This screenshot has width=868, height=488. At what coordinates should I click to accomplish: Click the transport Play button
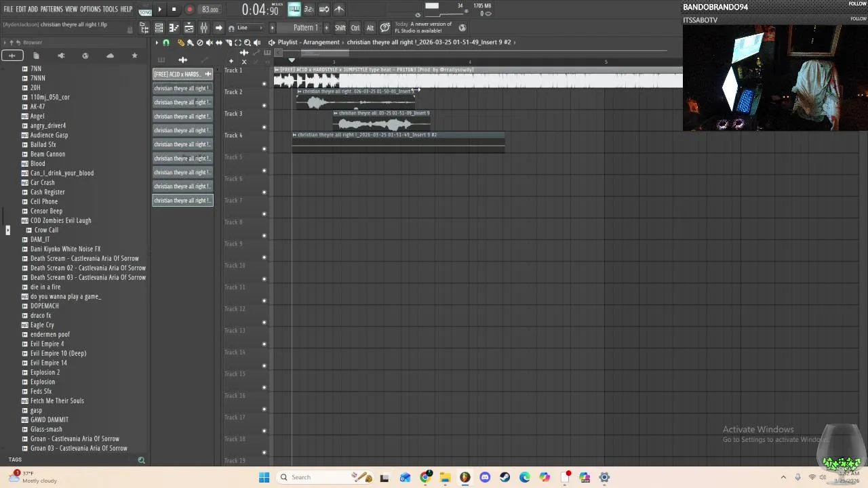pyautogui.click(x=160, y=9)
